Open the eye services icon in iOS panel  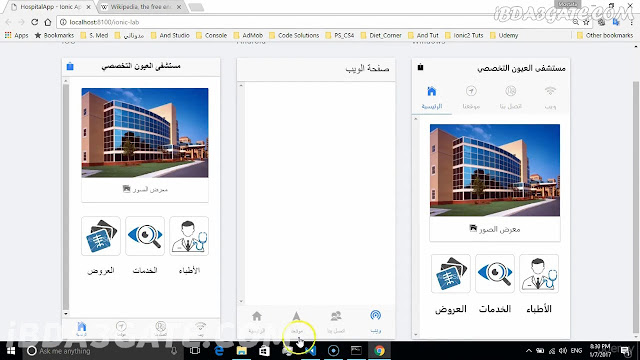click(x=145, y=236)
